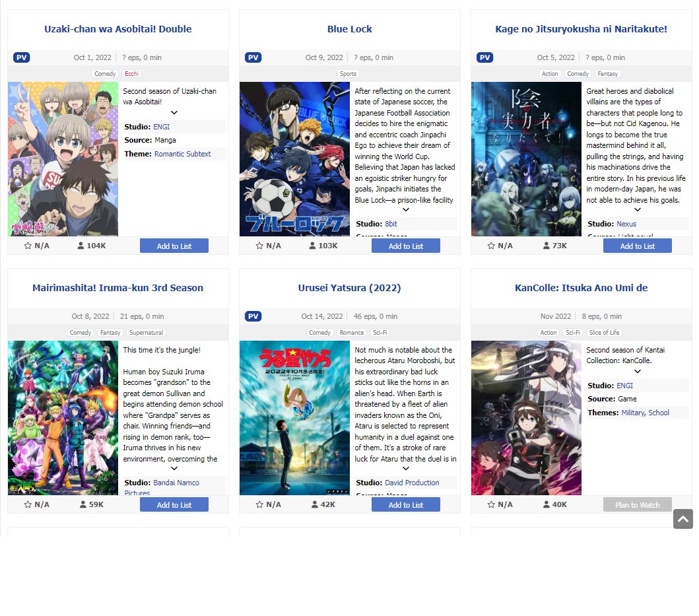Image resolution: width=699 pixels, height=616 pixels.
Task: Open the ENGI studio link under Uzaki-chan
Action: click(161, 127)
